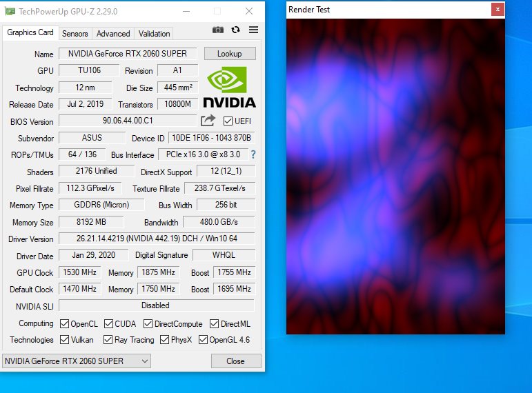Click the Pixel Fillrate value field
This screenshot has height=393, width=532.
[90, 188]
